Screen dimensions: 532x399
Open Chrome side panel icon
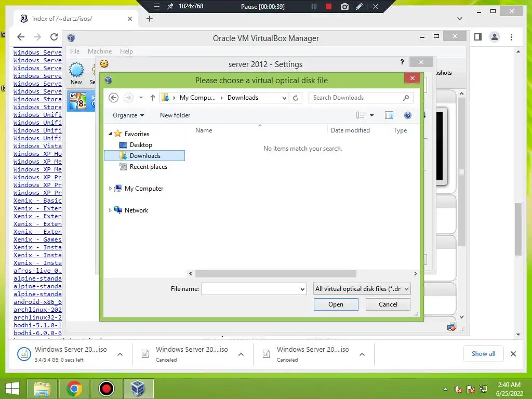click(478, 37)
